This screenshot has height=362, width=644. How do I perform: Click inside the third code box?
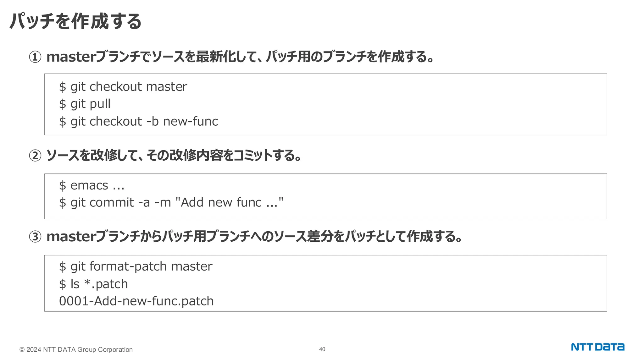(x=325, y=283)
